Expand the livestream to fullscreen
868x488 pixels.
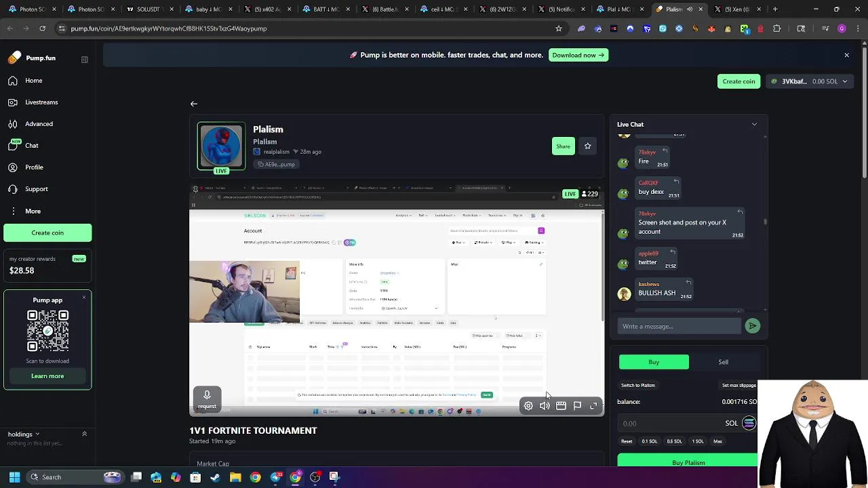pyautogui.click(x=593, y=406)
